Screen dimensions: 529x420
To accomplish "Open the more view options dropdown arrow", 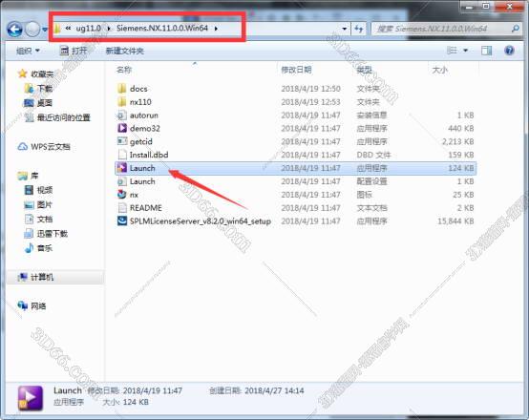I will pyautogui.click(x=466, y=51).
